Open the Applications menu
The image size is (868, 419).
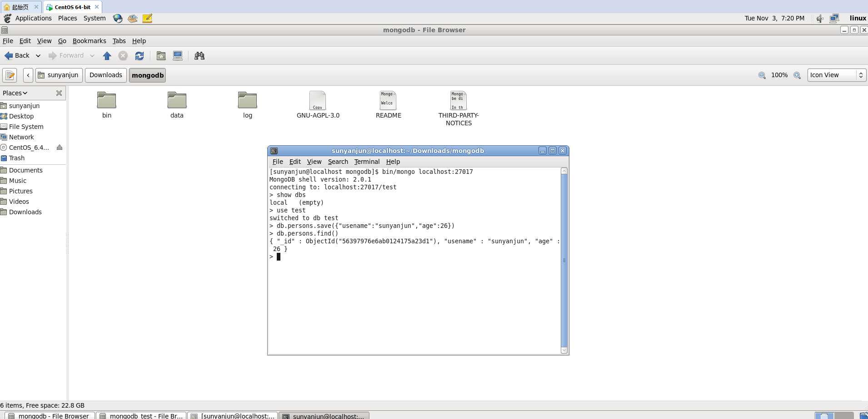(33, 18)
